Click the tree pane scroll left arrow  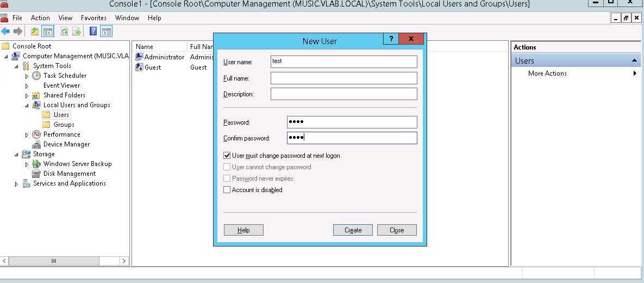click(4, 261)
